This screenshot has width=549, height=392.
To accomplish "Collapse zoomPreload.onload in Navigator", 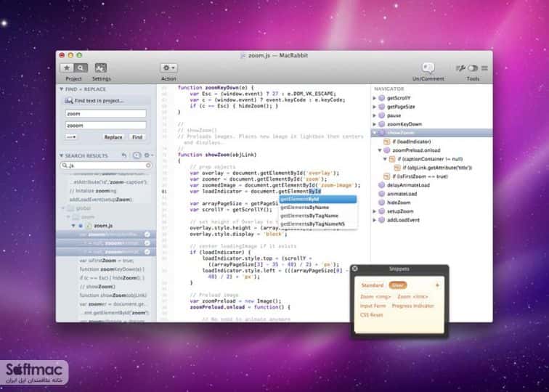I will [380, 150].
